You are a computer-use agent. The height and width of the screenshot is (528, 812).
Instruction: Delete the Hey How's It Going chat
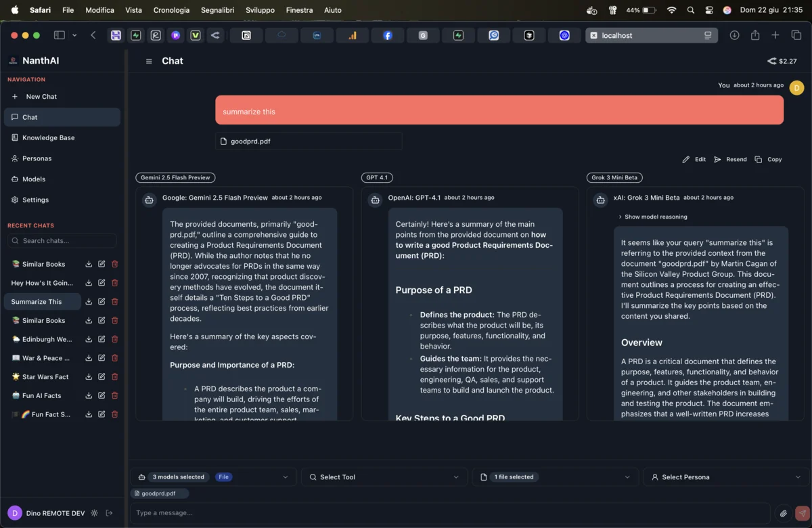click(114, 283)
